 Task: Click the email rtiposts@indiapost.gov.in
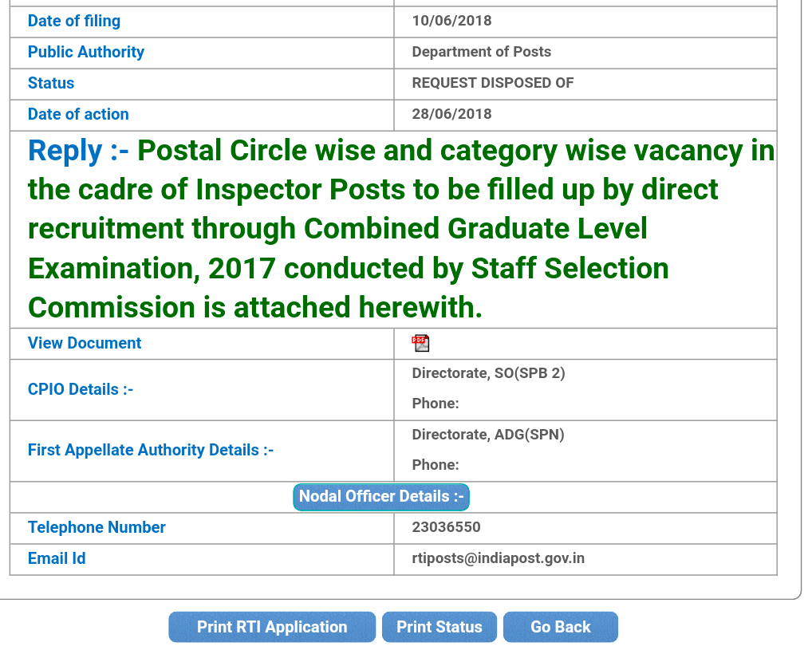[x=498, y=558]
